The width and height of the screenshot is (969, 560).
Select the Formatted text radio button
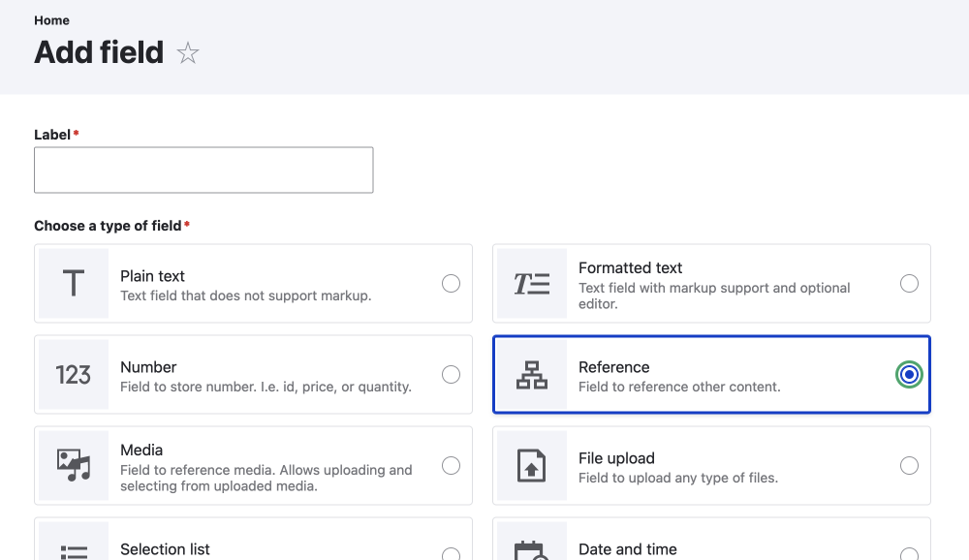pos(909,283)
